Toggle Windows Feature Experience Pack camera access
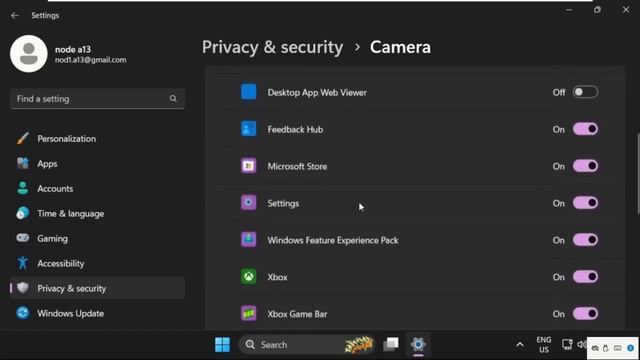640x360 pixels. tap(585, 240)
